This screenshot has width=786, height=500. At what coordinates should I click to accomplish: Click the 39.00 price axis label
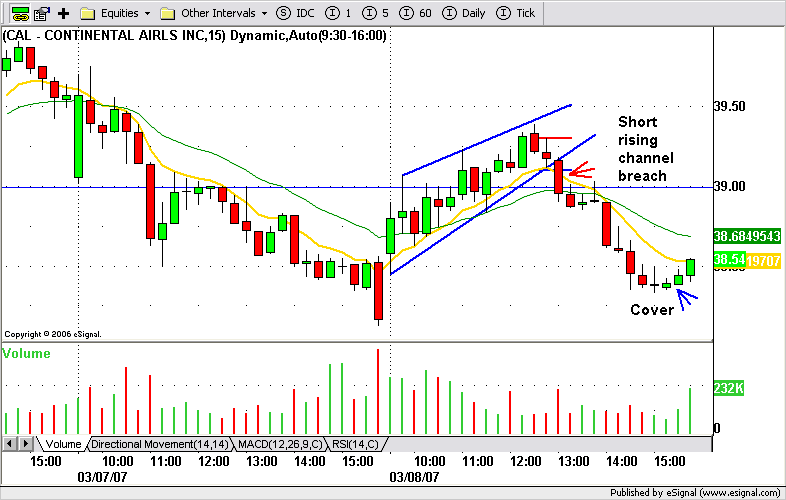point(729,187)
